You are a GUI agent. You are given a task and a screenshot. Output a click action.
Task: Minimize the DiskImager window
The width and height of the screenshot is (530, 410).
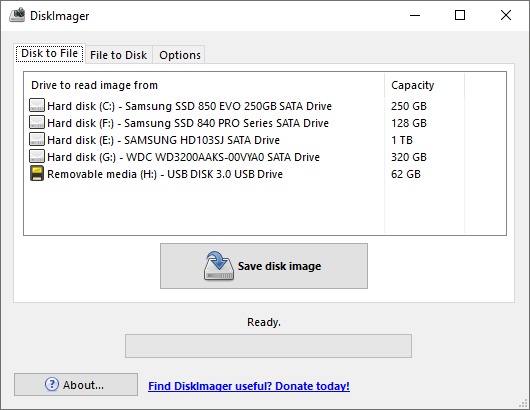(415, 15)
